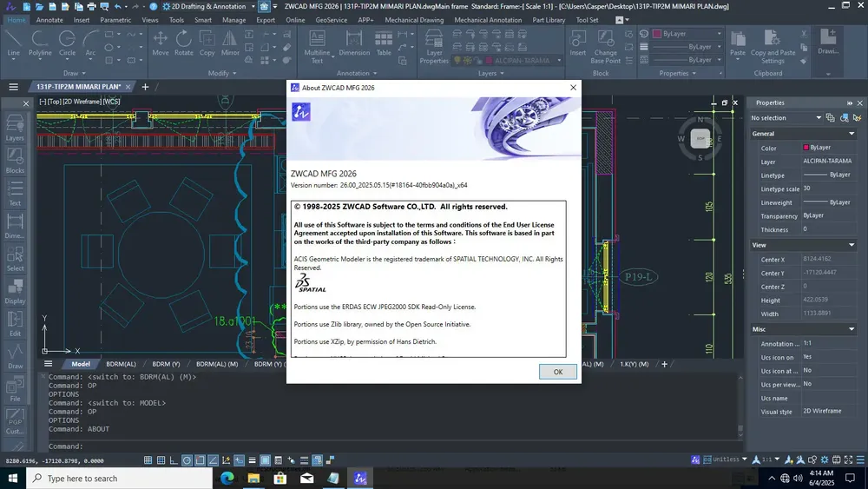Toggle ortho mode in status bar
This screenshot has height=489, width=868.
[x=174, y=460]
